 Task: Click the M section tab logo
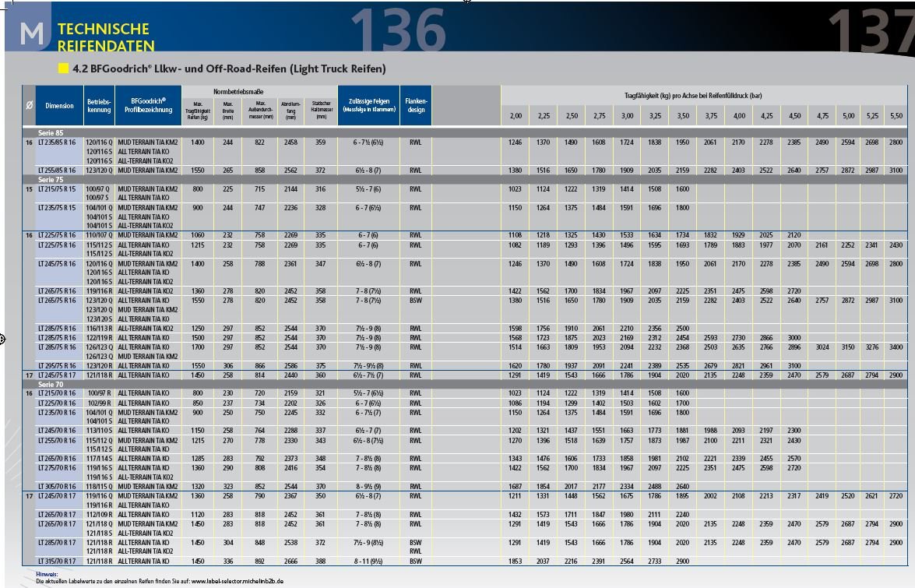pos(31,33)
